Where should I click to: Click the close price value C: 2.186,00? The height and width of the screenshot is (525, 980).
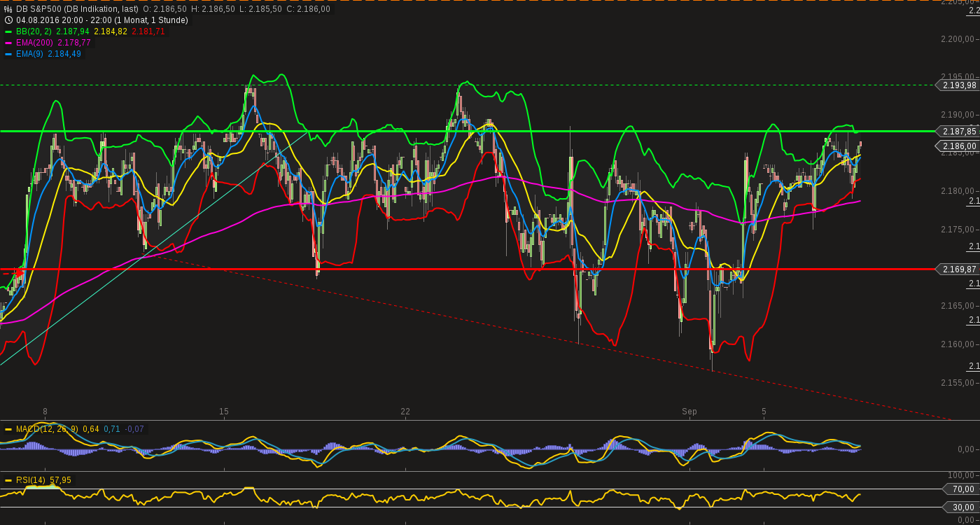point(308,9)
